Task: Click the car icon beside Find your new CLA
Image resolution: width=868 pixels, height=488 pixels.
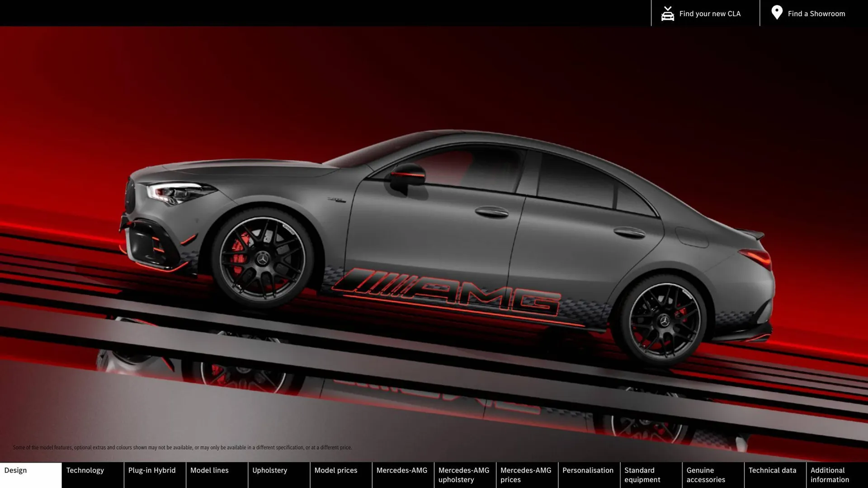Action: [x=667, y=13]
